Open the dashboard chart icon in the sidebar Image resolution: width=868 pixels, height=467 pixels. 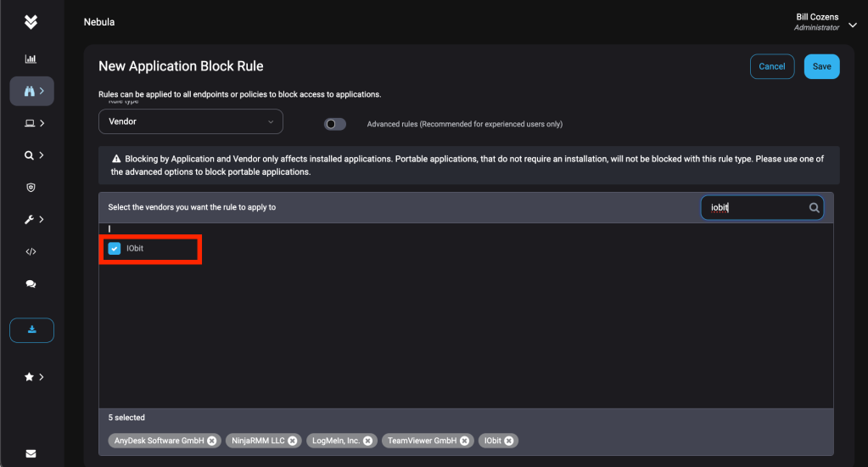click(x=31, y=59)
